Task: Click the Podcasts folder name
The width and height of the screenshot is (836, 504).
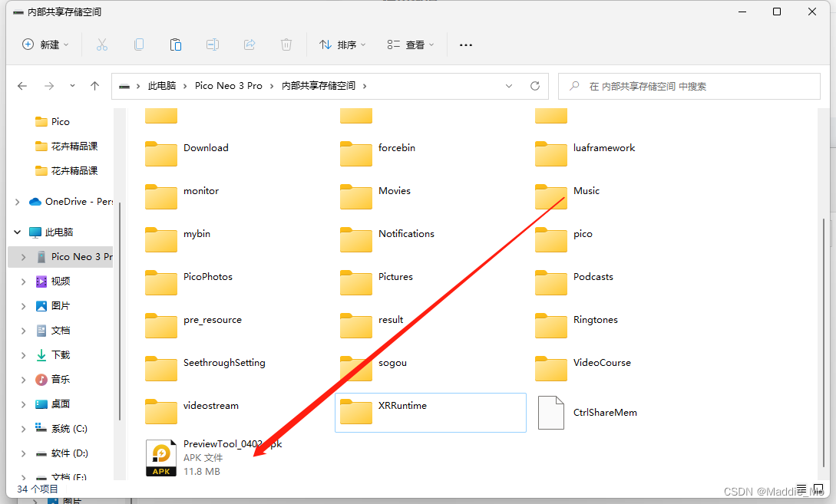Action: click(593, 276)
